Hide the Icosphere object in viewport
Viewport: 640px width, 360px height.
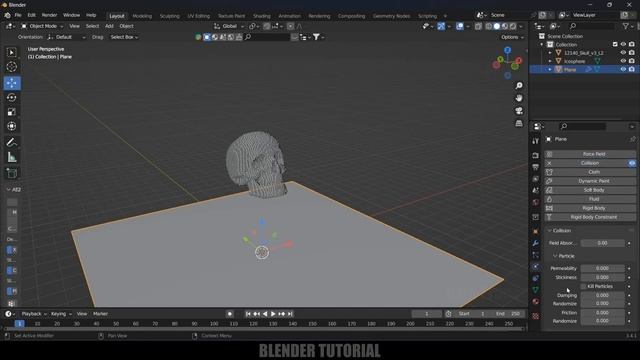pos(623,61)
